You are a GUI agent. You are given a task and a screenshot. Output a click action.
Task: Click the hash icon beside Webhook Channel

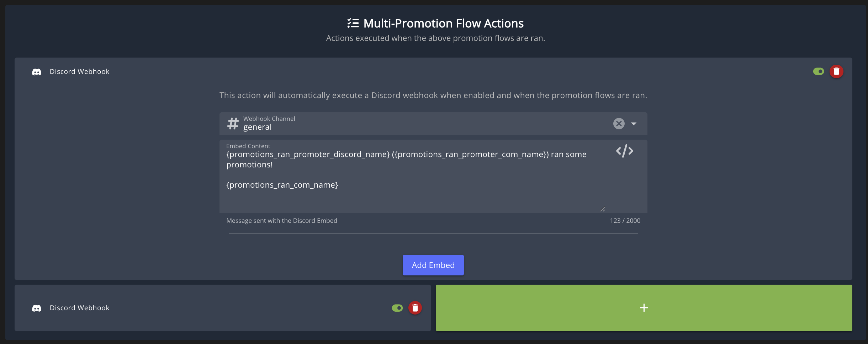point(233,124)
